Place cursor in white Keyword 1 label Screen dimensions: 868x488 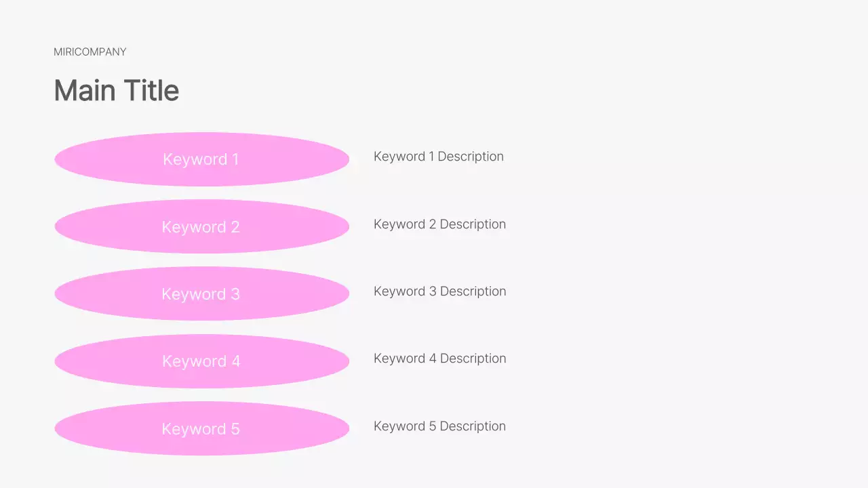tap(201, 159)
